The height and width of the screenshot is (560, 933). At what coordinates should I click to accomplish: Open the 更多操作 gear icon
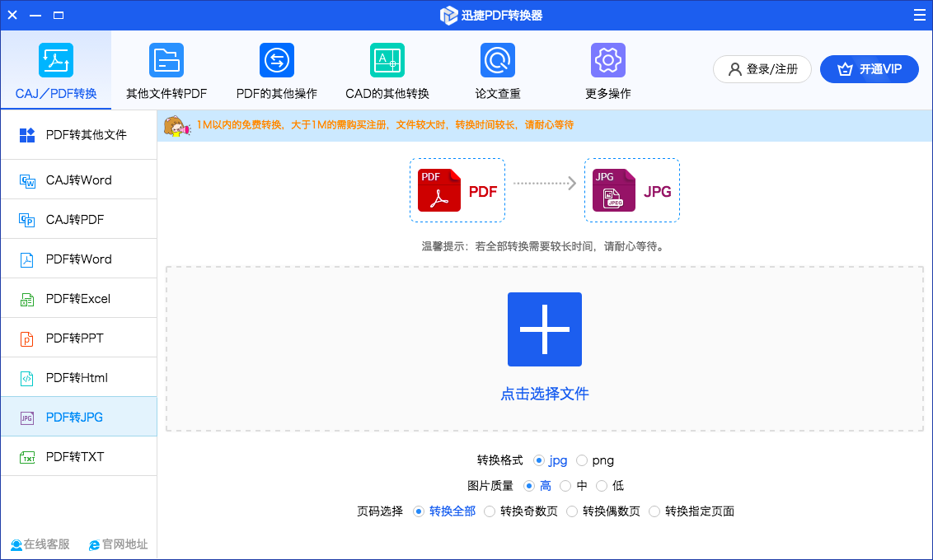pos(608,60)
